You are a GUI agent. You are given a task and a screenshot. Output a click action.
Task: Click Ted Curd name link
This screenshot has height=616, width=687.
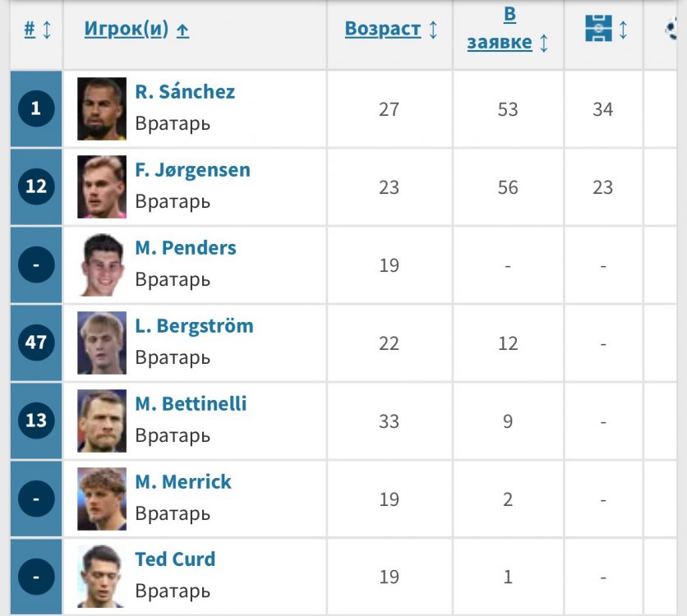(x=175, y=560)
